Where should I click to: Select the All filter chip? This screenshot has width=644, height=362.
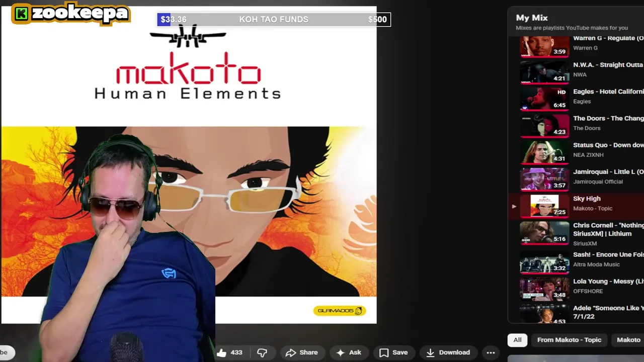coord(517,340)
